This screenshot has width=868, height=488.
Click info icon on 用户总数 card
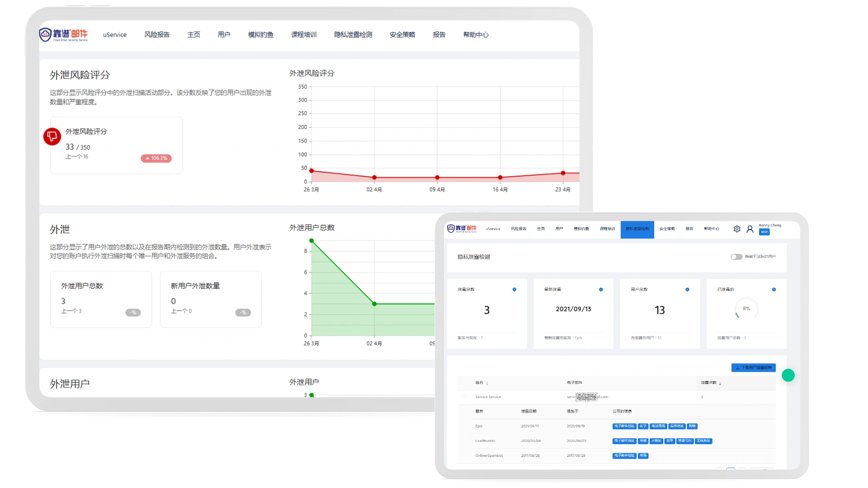pyautogui.click(x=687, y=290)
